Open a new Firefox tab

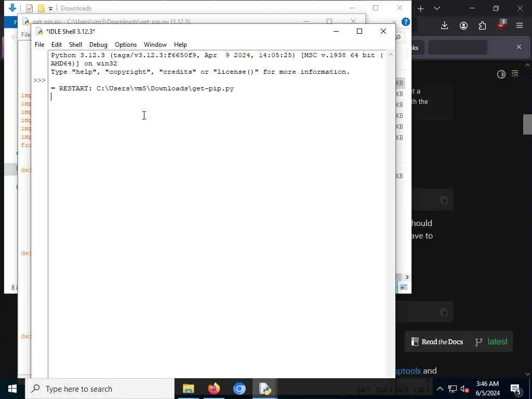point(420,8)
